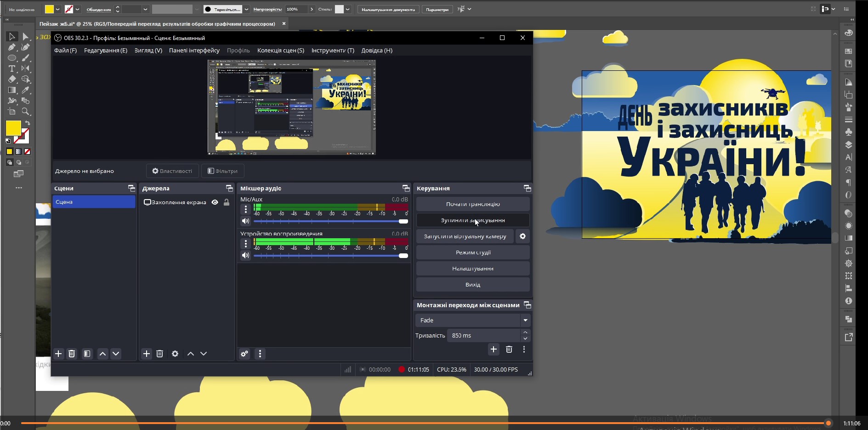Click the Почати трансляцію button
This screenshot has height=430, width=868.
472,204
